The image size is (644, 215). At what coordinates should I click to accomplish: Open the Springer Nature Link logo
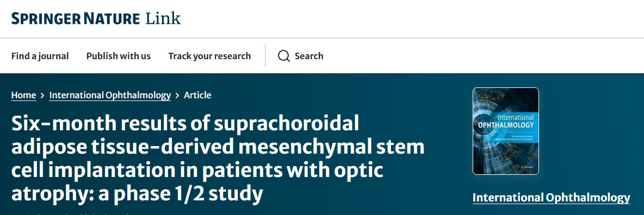[96, 19]
